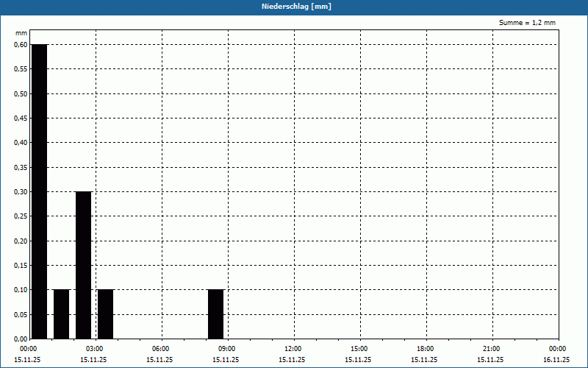588x368 pixels.
Task: Select the 0,30 mm precipitation bar
Action: pyautogui.click(x=83, y=265)
